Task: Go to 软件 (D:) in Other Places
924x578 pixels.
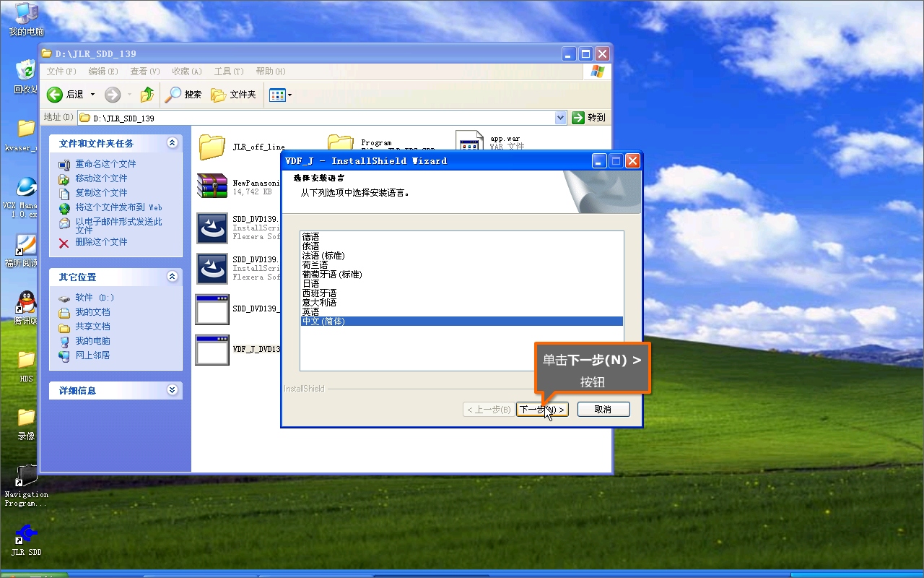Action: 95,298
